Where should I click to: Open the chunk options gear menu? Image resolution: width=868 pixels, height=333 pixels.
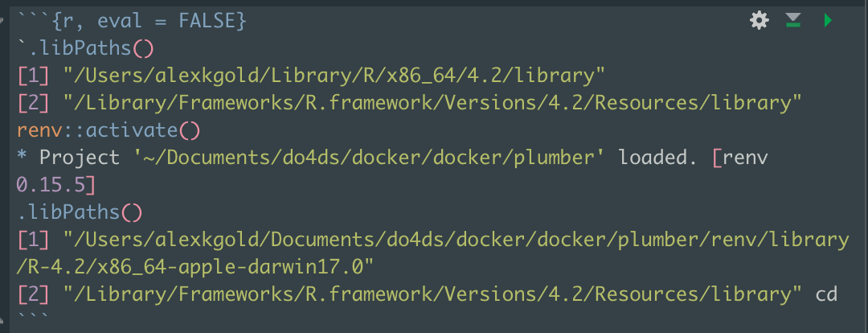click(759, 21)
